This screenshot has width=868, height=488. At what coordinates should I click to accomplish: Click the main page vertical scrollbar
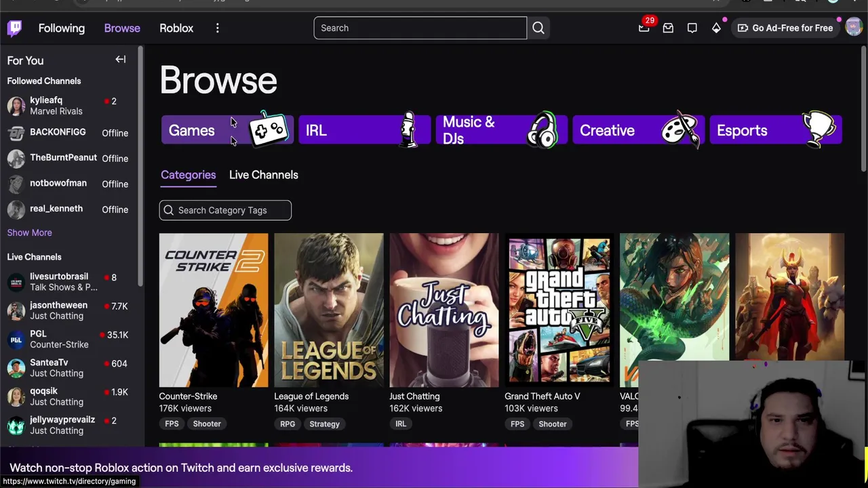pyautogui.click(x=864, y=108)
